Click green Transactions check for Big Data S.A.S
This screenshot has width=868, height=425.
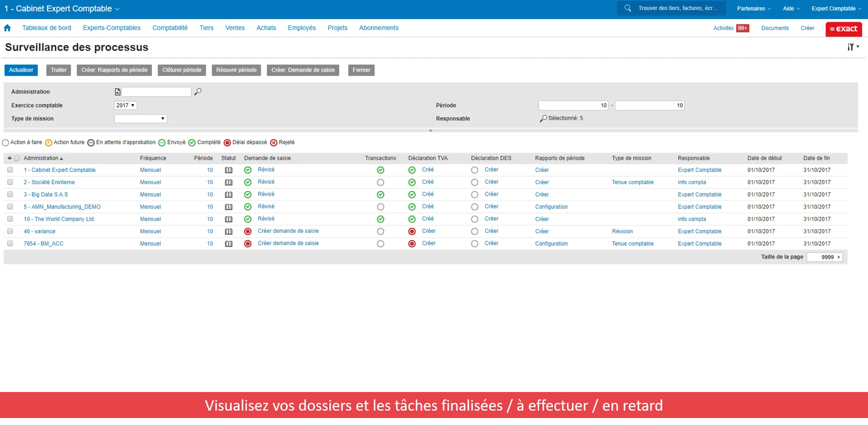pyautogui.click(x=381, y=194)
